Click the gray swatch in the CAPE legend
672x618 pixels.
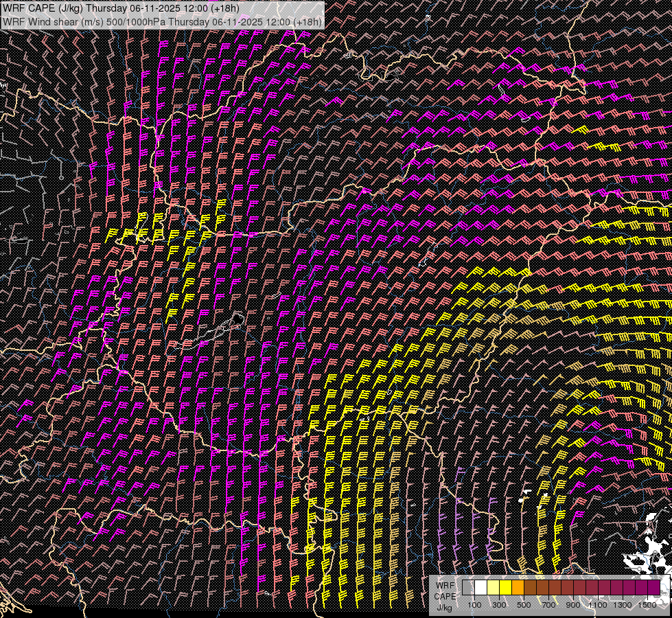pyautogui.click(x=468, y=588)
